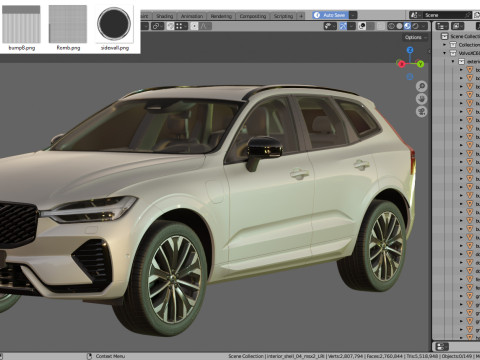Add a new workspace with the plus tab
The image size is (480, 360).
pos(301,16)
